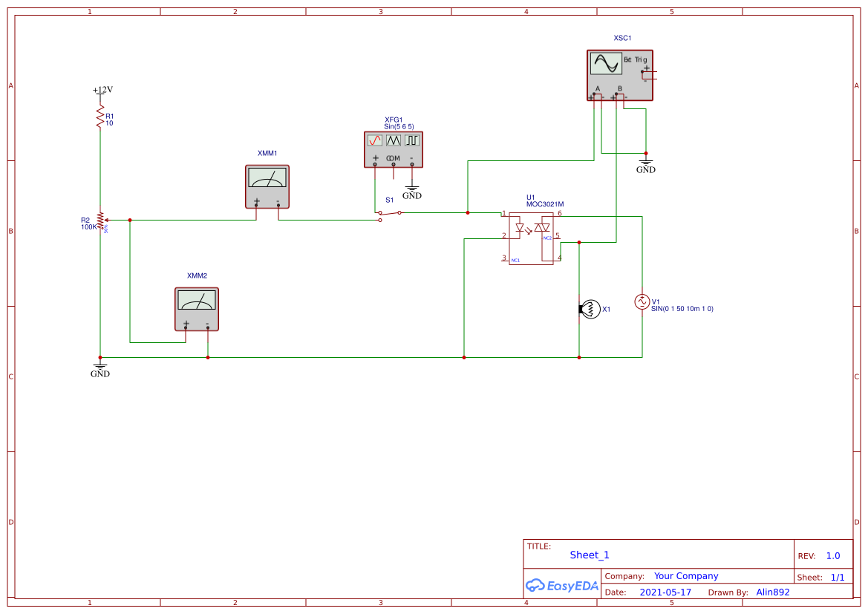Select the resistor symbol R1

pos(99,117)
